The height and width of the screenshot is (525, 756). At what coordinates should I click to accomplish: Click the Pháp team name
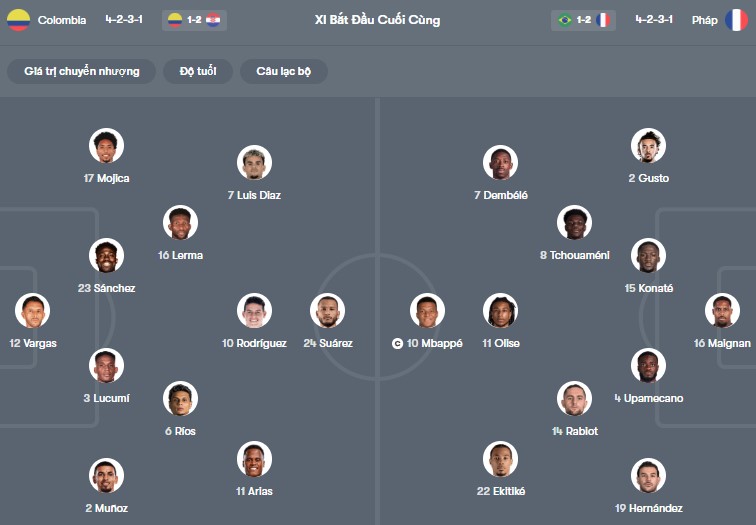click(704, 20)
